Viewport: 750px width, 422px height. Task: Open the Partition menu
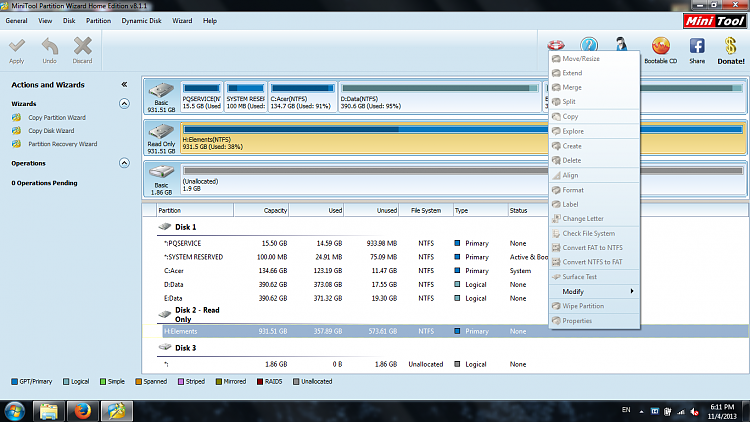click(x=99, y=21)
